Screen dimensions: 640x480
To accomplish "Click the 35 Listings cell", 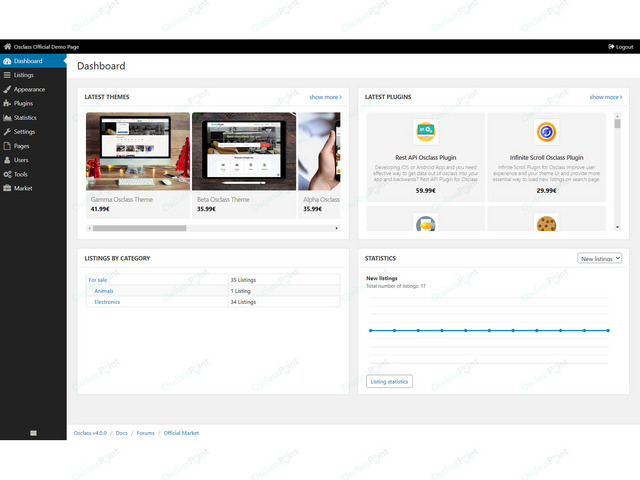I will (284, 280).
